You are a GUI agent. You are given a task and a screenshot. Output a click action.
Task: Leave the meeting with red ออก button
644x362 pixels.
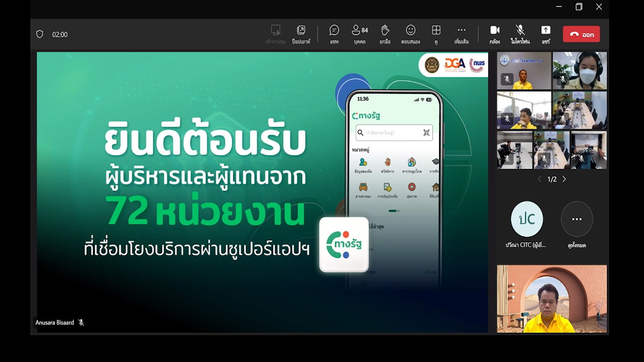[581, 34]
